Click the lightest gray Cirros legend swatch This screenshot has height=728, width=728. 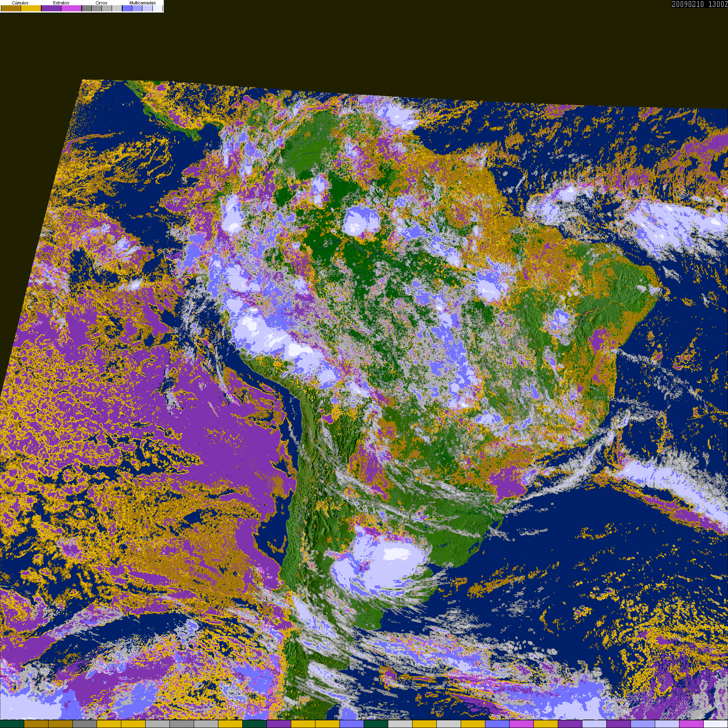tap(117, 8)
